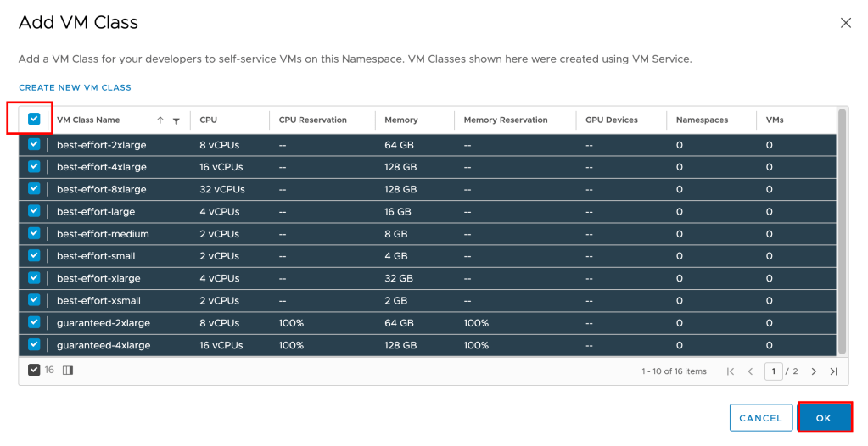Viewport: 868px width, 446px height.
Task: Toggle the 16 selected items checkbox in footer
Action: point(34,371)
